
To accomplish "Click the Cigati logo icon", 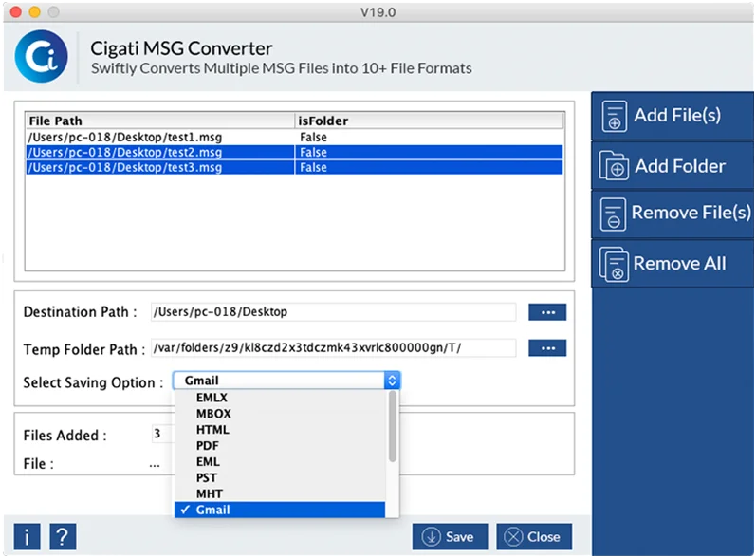I will click(x=41, y=56).
